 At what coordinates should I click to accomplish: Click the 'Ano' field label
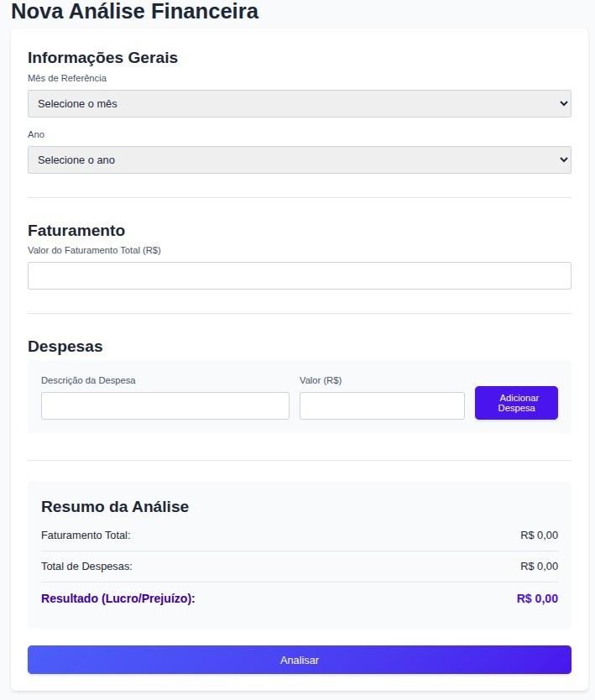[x=36, y=134]
